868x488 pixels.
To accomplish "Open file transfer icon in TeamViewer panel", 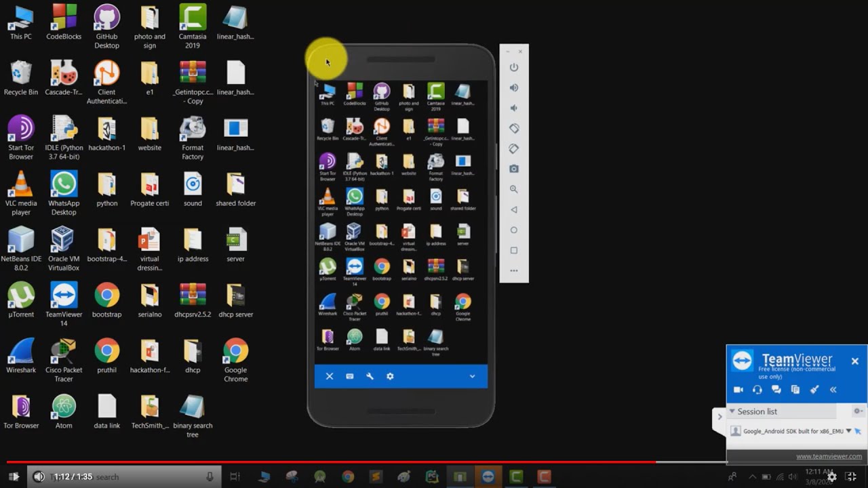I will 795,390.
